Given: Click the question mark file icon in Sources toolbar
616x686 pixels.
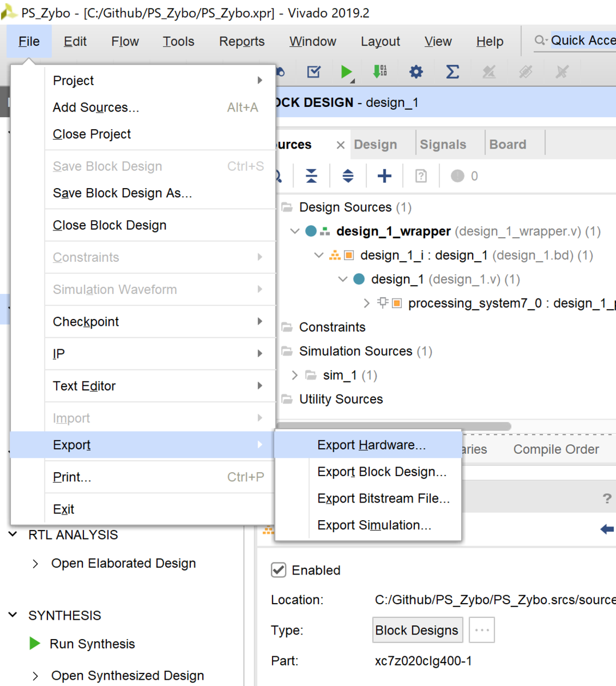Looking at the screenshot, I should pyautogui.click(x=421, y=176).
